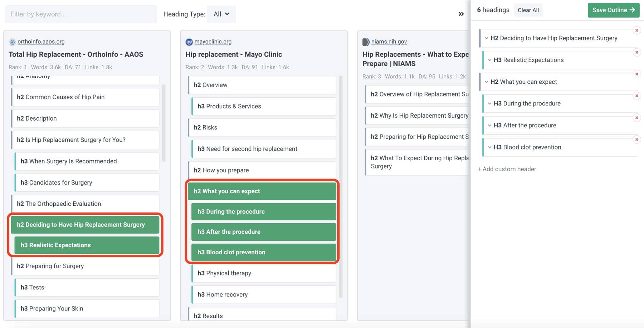Toggle off h2 What you can expect

click(x=262, y=191)
